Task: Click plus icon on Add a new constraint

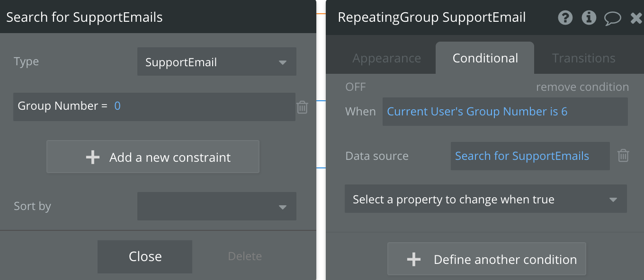Action: [93, 157]
